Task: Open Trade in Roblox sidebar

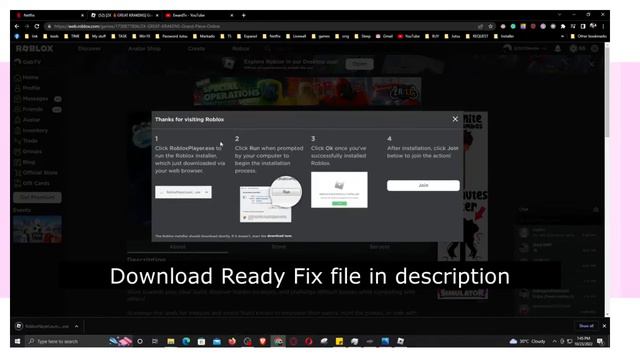Action: point(26,141)
